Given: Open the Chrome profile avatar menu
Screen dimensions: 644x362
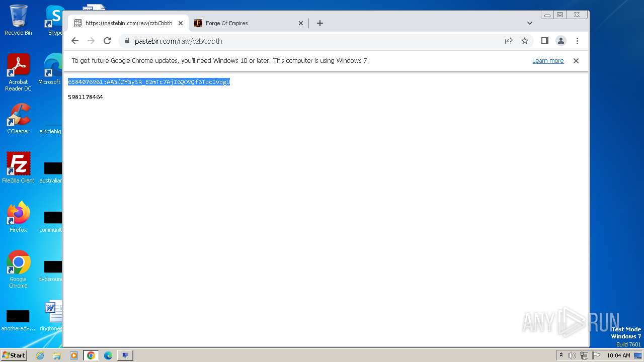Looking at the screenshot, I should (561, 41).
